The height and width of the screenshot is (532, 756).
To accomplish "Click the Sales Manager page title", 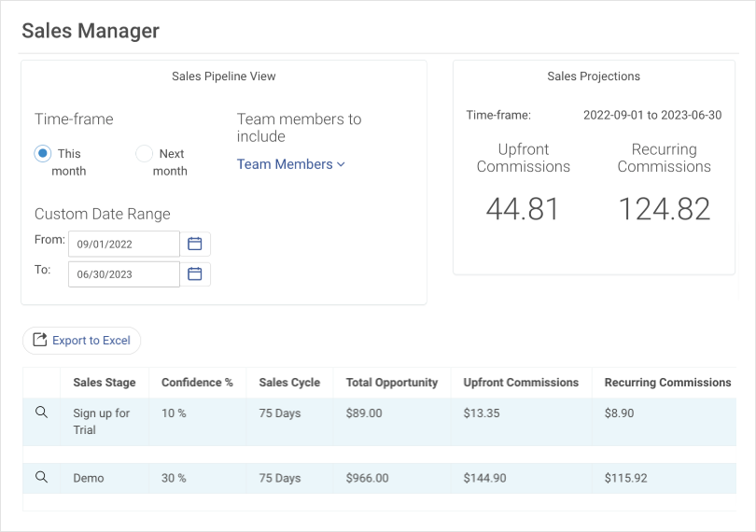I will [x=91, y=31].
